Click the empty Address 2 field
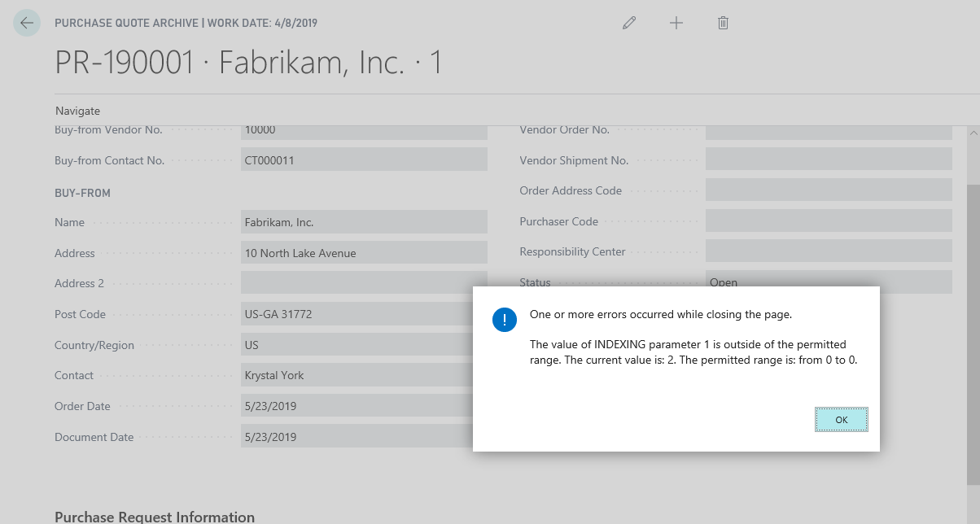The width and height of the screenshot is (980, 524). pyautogui.click(x=364, y=283)
